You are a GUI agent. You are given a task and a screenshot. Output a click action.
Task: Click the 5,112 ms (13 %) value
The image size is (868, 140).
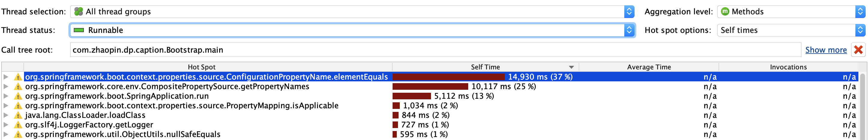(x=464, y=96)
